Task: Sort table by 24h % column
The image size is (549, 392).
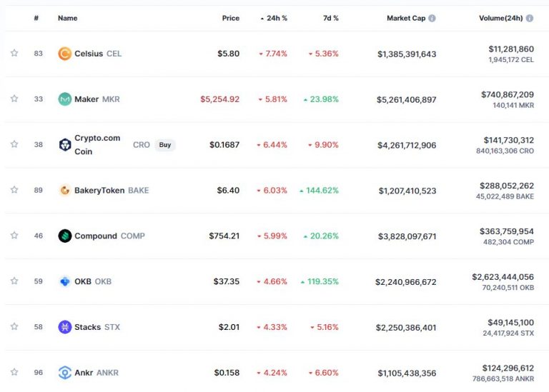Action: click(276, 18)
